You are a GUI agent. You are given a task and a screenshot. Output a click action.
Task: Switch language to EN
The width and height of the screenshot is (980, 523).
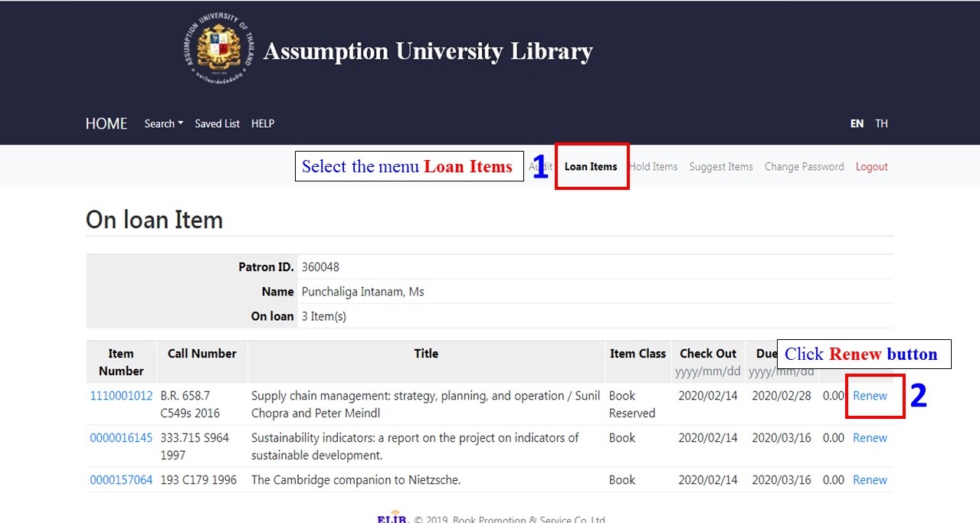(x=857, y=123)
